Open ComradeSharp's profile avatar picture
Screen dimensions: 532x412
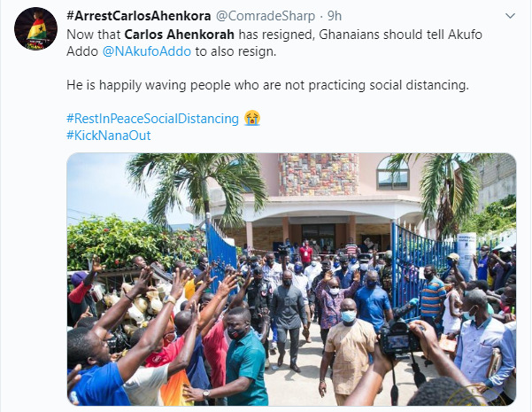pos(35,29)
